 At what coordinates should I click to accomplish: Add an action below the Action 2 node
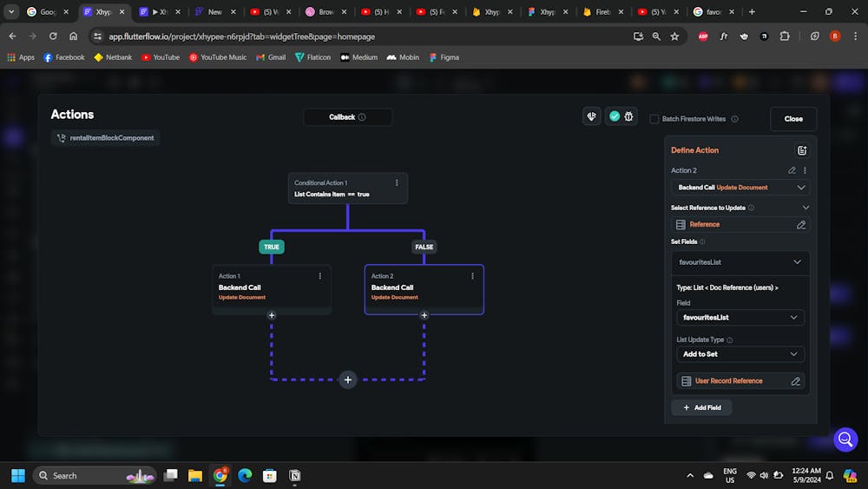click(424, 315)
